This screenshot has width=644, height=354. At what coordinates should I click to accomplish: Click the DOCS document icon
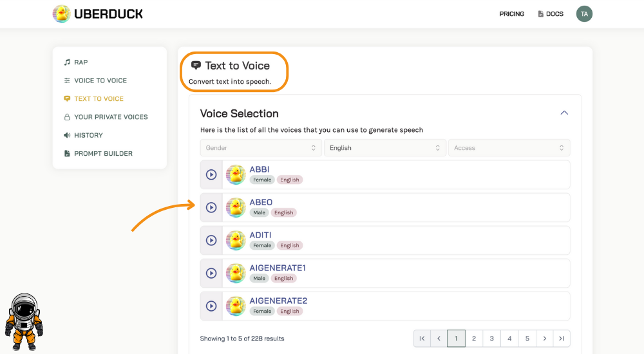point(540,14)
